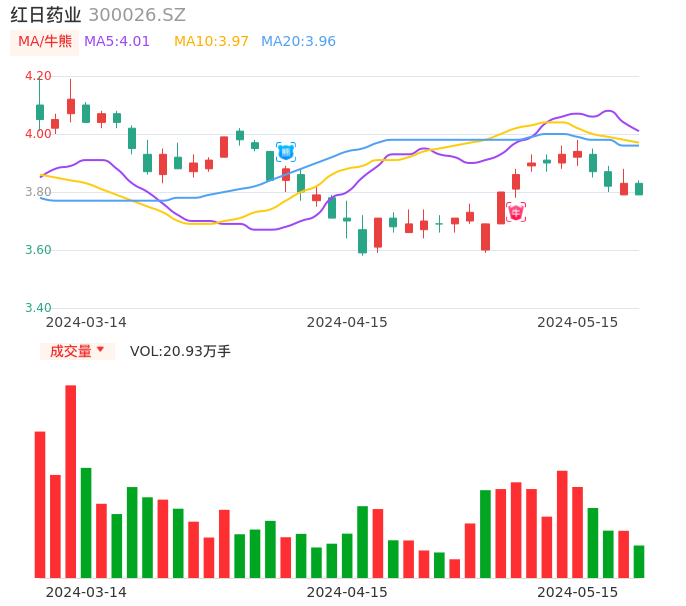Click the 4.20 price axis label
Screen dimensions: 686x606
[x=37, y=76]
